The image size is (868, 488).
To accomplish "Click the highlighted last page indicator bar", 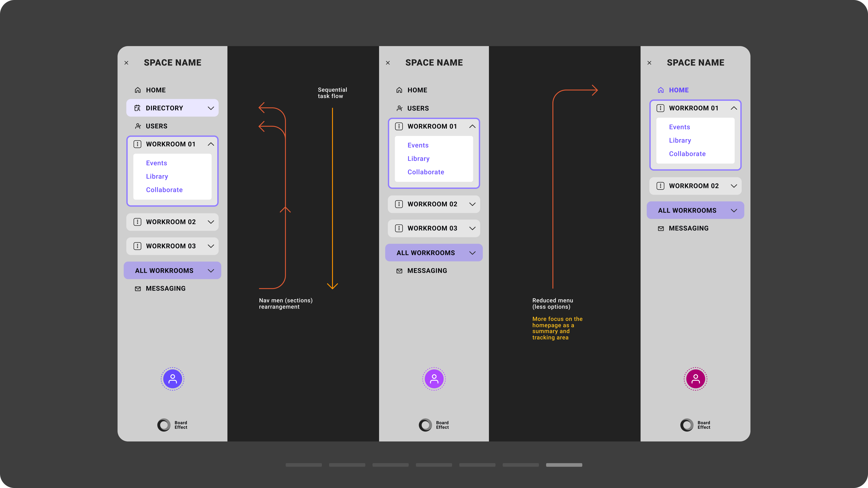I will [564, 465].
